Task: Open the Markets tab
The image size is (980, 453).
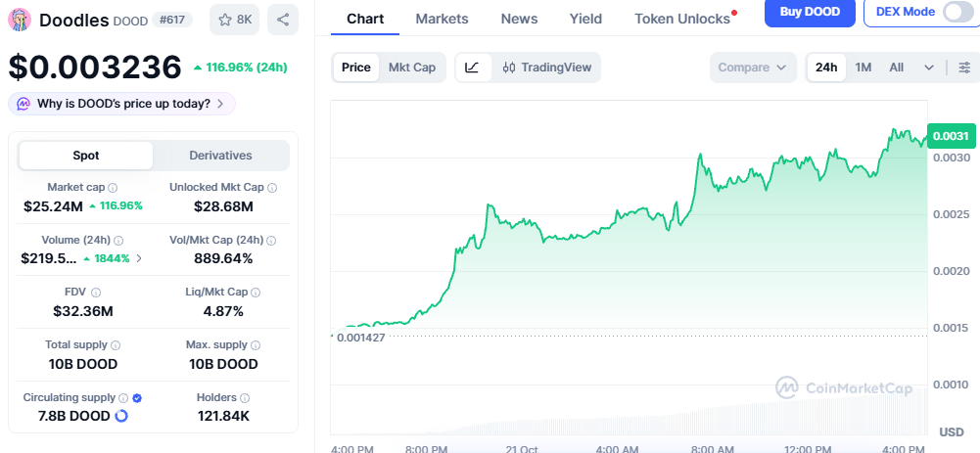Action: point(442,19)
